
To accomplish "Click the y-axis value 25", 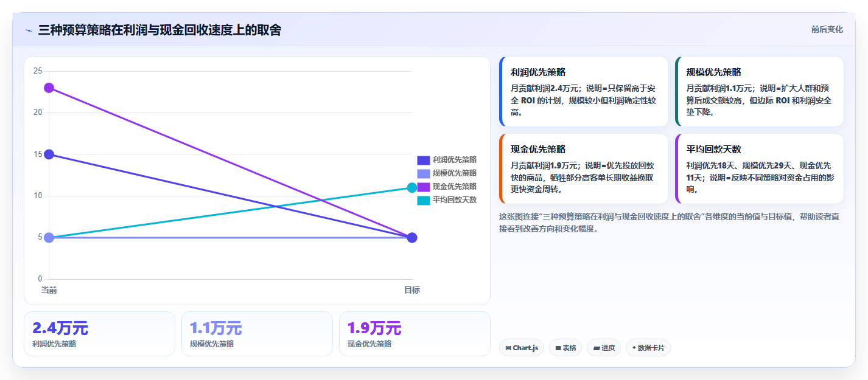I will [x=38, y=71].
